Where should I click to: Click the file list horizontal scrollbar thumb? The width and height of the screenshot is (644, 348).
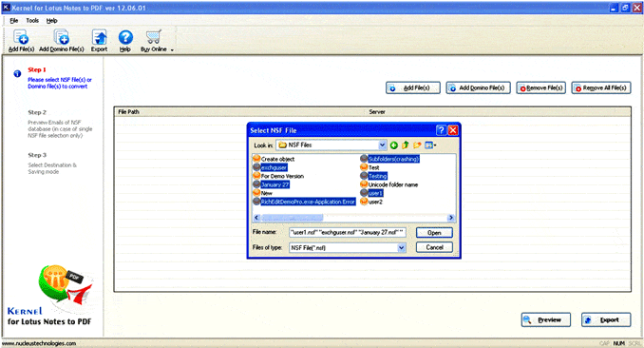click(x=292, y=218)
